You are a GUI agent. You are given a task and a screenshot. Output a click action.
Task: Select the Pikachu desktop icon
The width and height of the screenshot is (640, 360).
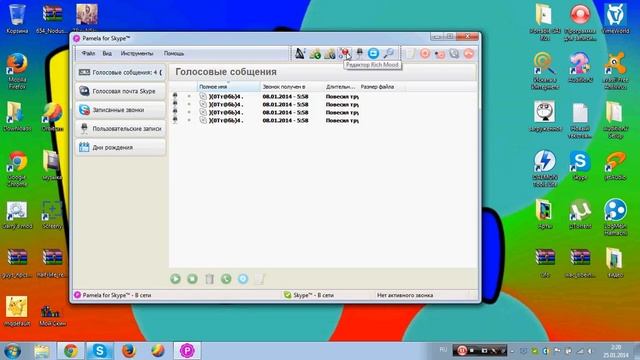(17, 311)
